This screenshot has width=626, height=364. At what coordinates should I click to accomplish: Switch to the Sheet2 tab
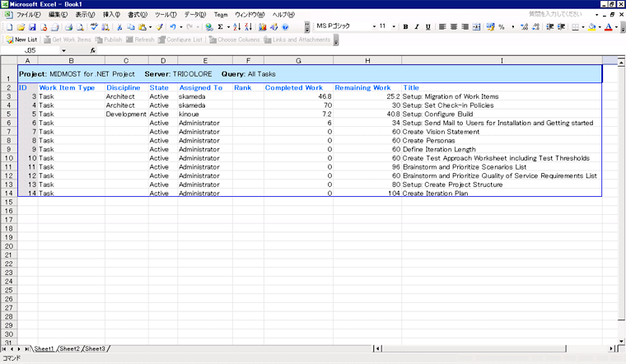(70, 348)
